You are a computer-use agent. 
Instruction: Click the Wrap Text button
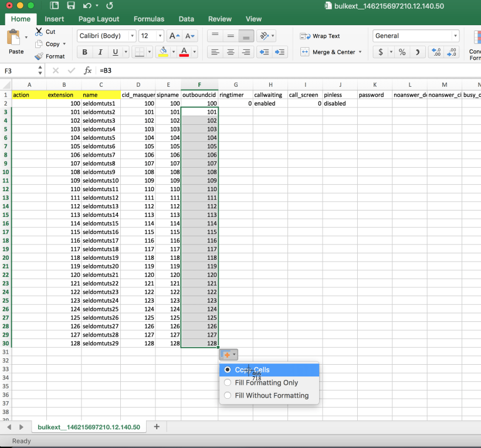tap(320, 36)
